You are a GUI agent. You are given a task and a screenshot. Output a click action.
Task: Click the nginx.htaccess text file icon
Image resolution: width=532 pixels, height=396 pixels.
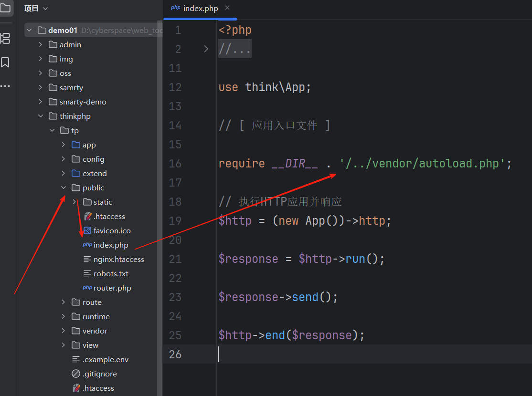point(87,259)
